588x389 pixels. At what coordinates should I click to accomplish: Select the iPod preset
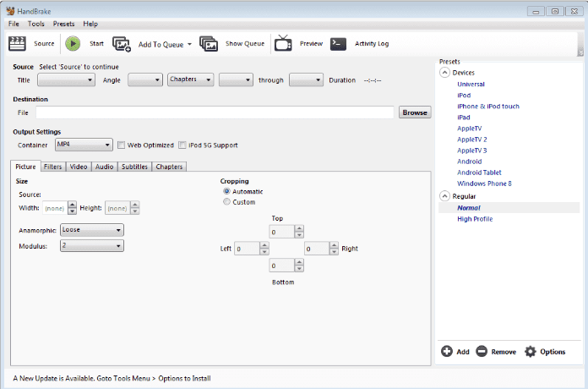click(x=464, y=95)
